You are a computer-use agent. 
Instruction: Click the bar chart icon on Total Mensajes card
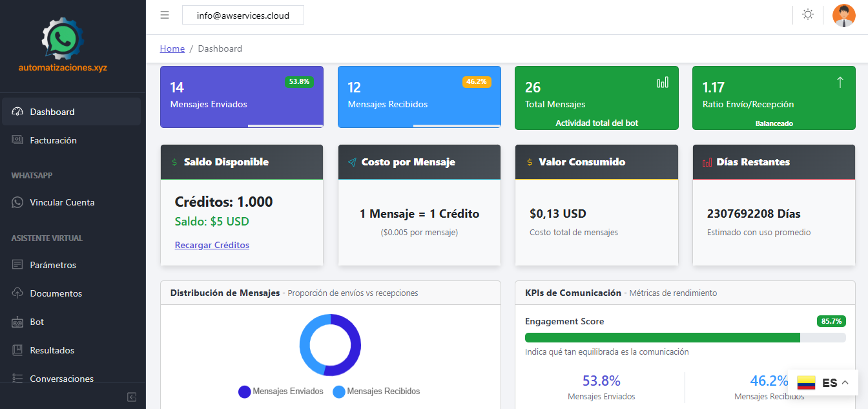click(x=662, y=83)
